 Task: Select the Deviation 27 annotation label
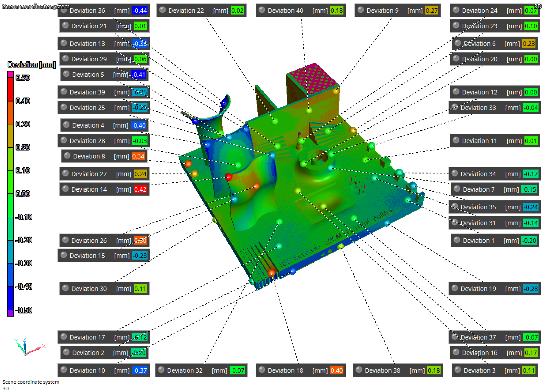(89, 174)
